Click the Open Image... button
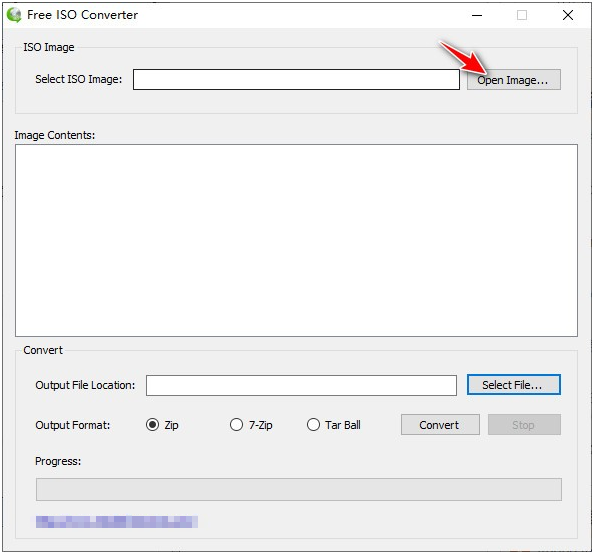 click(513, 80)
